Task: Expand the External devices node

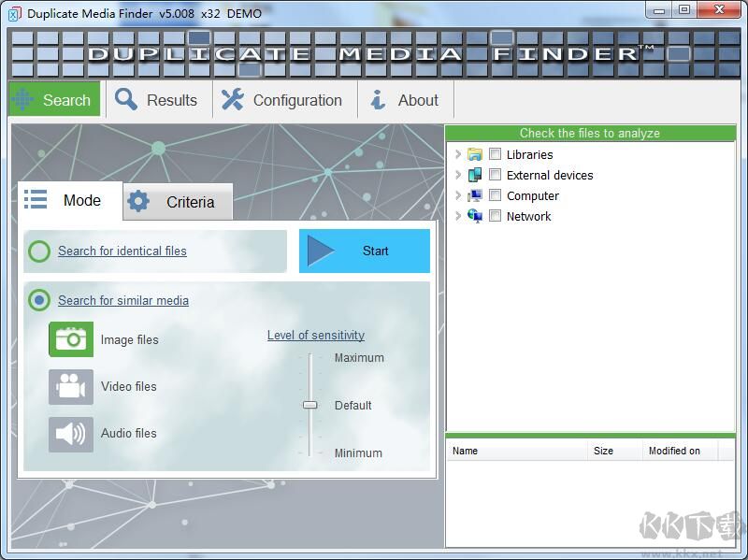Action: 458,175
